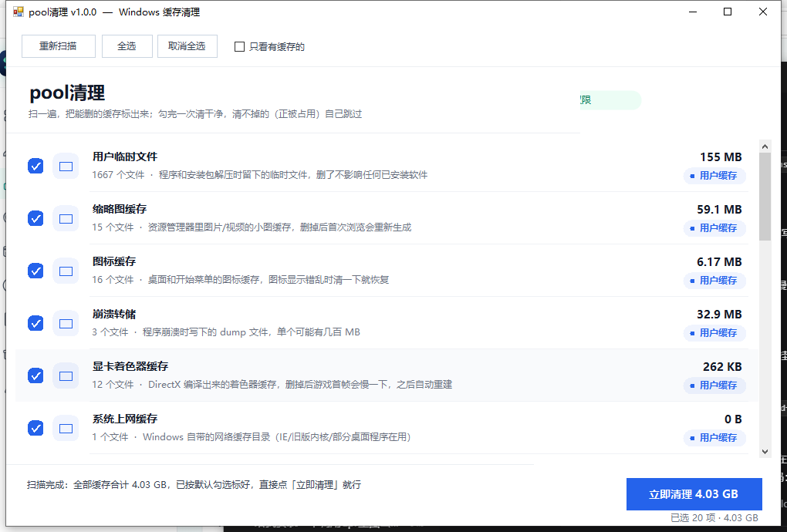Viewport: 787px width, 532px height.
Task: Click the subtitle starting with 扫一遍
Action: click(195, 114)
